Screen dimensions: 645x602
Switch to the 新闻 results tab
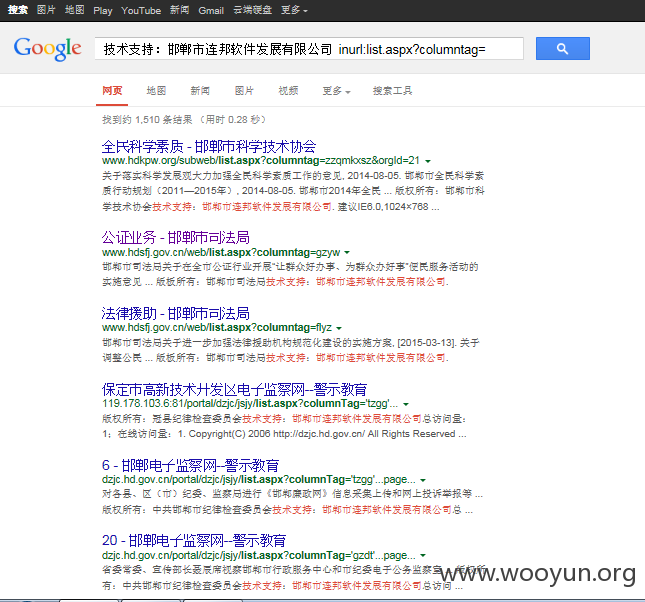200,91
